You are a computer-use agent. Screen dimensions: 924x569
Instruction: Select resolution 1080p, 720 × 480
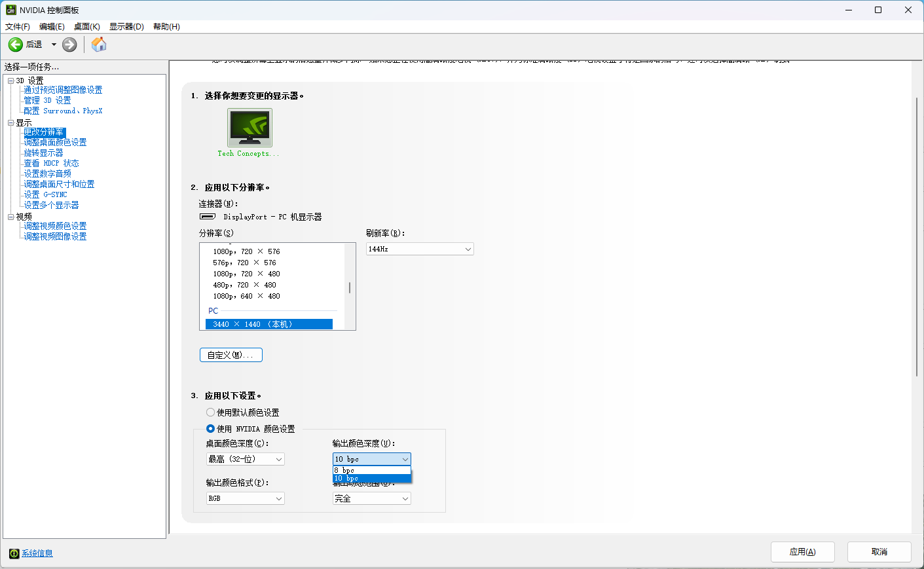[x=246, y=274]
